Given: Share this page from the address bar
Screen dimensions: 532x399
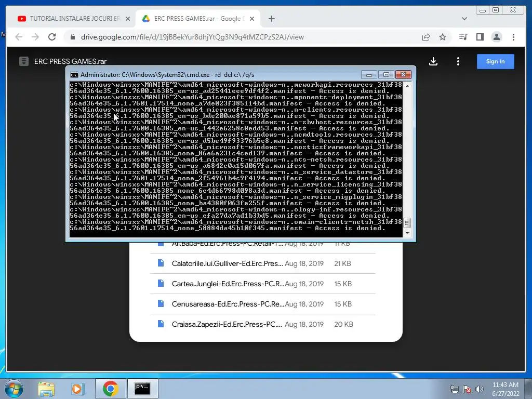Looking at the screenshot, I should pyautogui.click(x=426, y=37).
